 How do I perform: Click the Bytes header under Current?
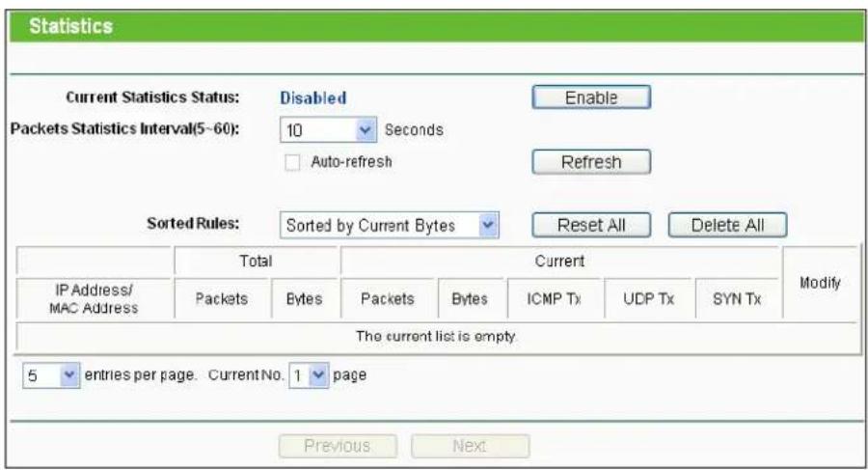470,299
